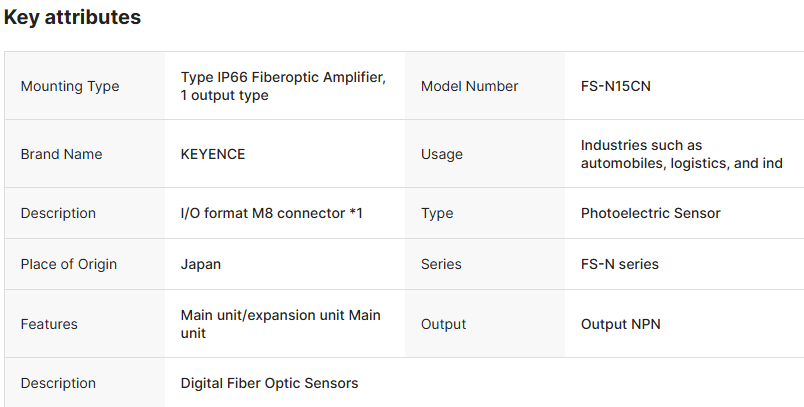Click the "Usage" attribute label
804x407 pixels.
[x=441, y=154]
